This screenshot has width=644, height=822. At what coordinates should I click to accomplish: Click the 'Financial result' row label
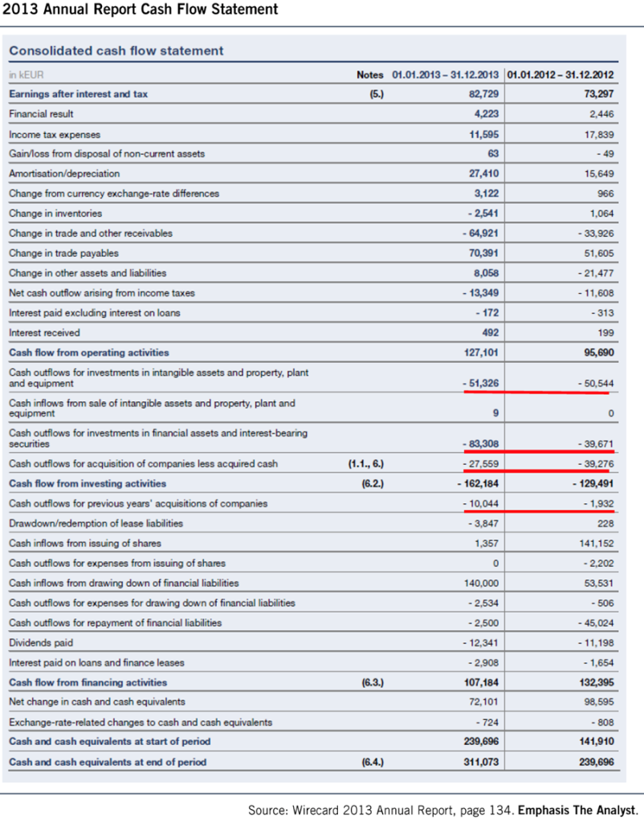[x=41, y=114]
